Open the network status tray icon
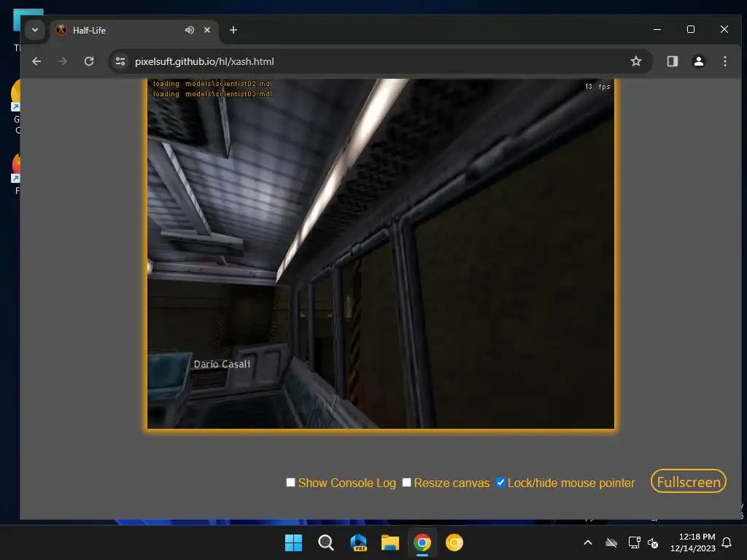The image size is (747, 560). [x=634, y=542]
